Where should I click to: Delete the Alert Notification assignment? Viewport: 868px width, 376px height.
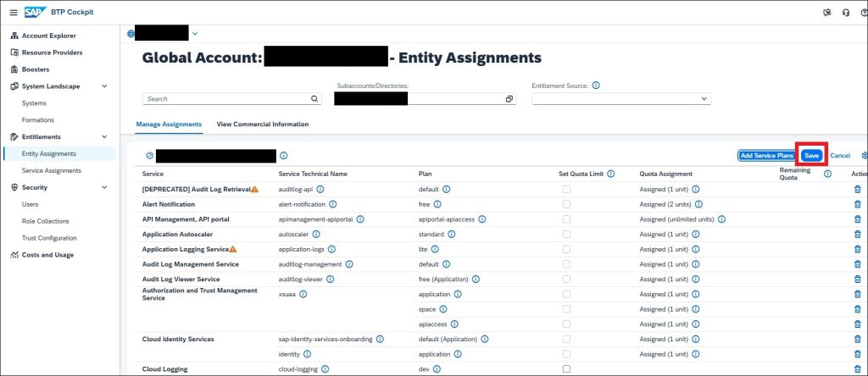tap(858, 204)
